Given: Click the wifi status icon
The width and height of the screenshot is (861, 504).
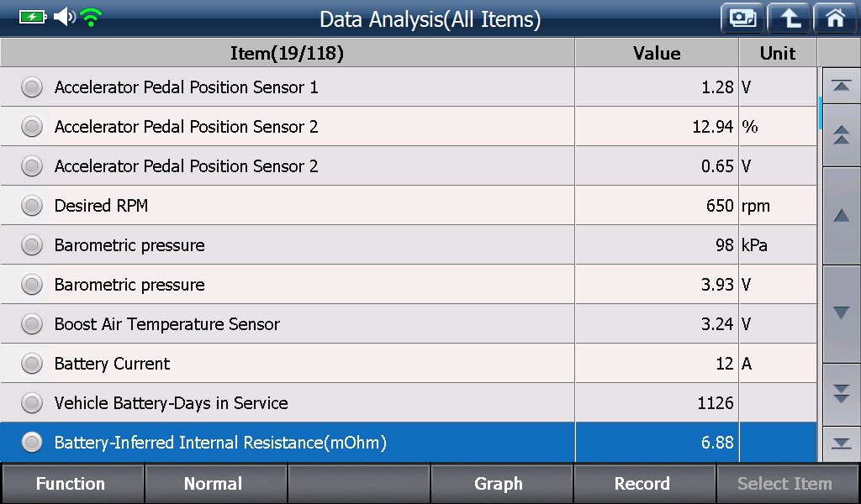Looking at the screenshot, I should click(91, 18).
